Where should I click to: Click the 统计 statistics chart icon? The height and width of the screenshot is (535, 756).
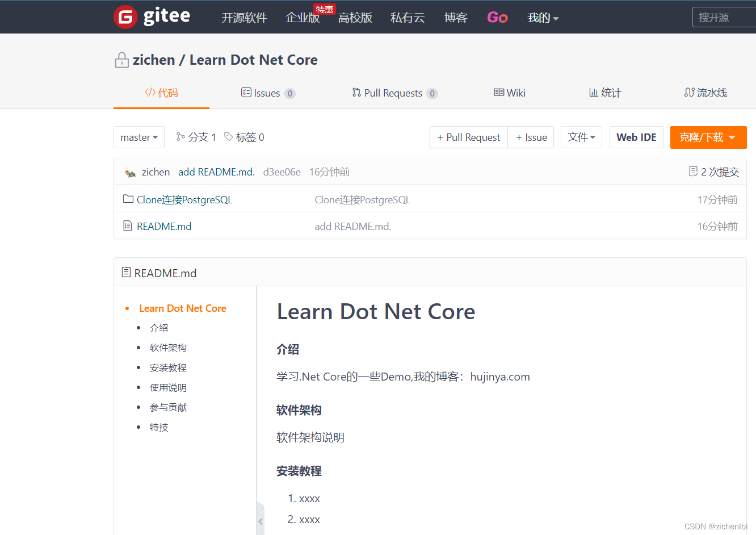(x=593, y=93)
